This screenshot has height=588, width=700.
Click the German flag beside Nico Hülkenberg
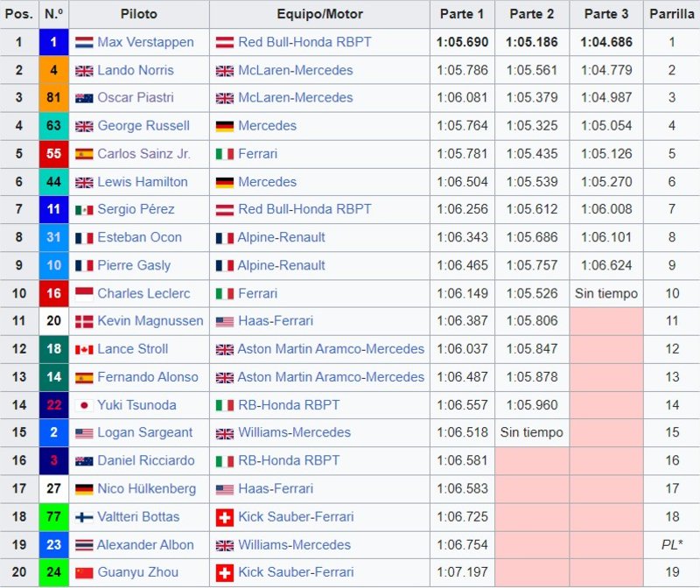tap(84, 489)
